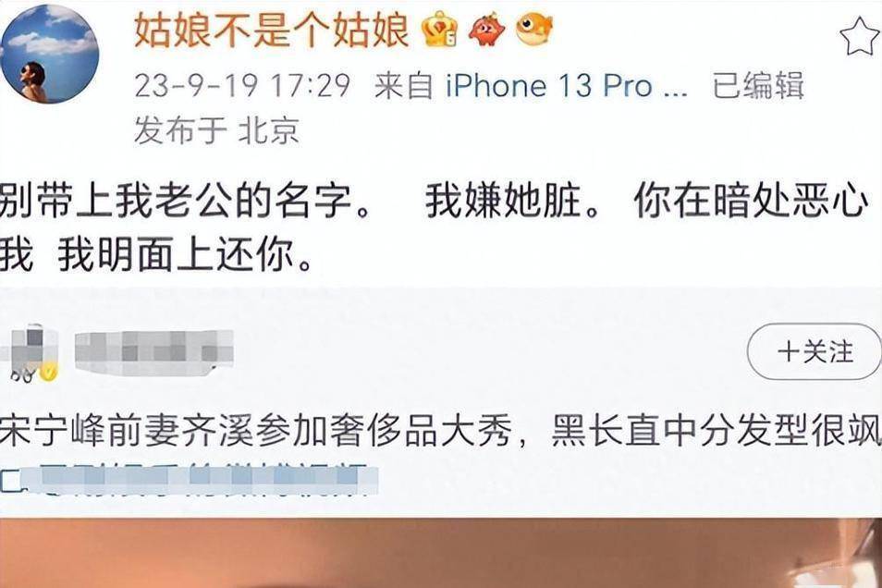
Task: Click the blurred video link below repost
Action: pyautogui.click(x=202, y=479)
